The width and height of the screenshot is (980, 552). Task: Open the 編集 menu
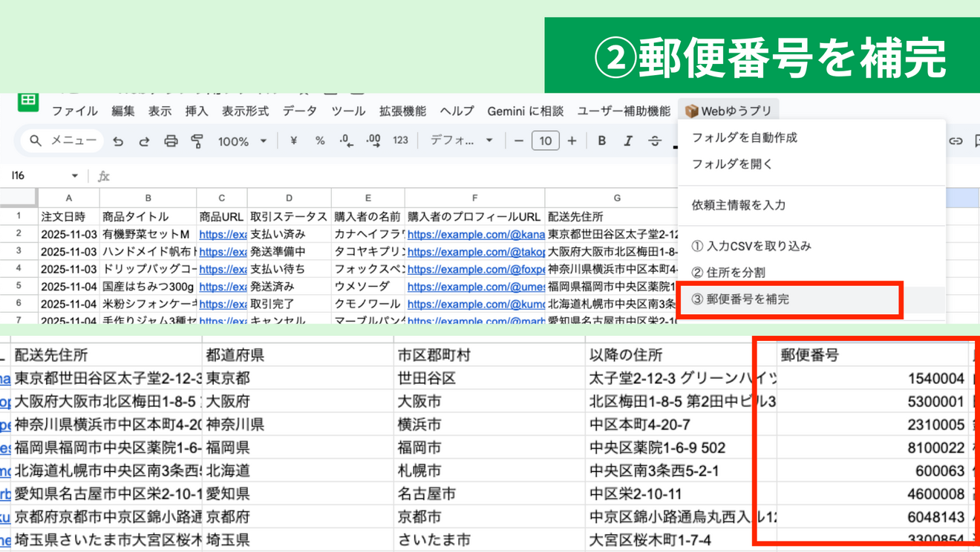(x=122, y=111)
